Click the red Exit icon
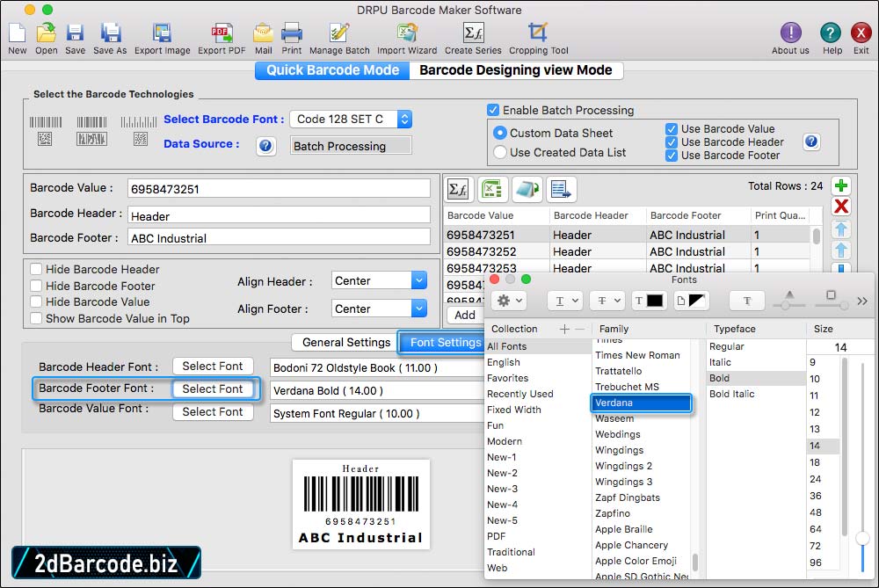The height and width of the screenshot is (588, 879). coord(861,33)
